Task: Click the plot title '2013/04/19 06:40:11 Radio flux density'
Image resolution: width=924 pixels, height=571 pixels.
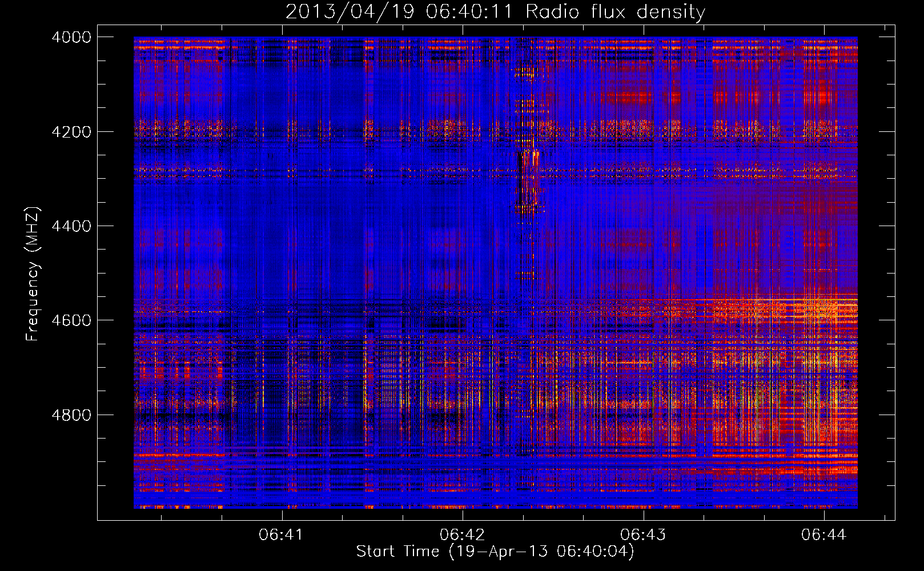Action: (x=495, y=11)
